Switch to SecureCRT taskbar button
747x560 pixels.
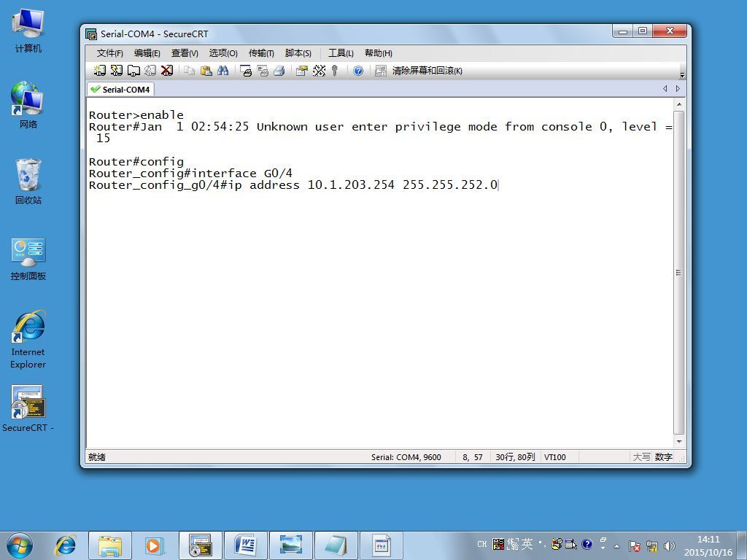[x=201, y=545]
